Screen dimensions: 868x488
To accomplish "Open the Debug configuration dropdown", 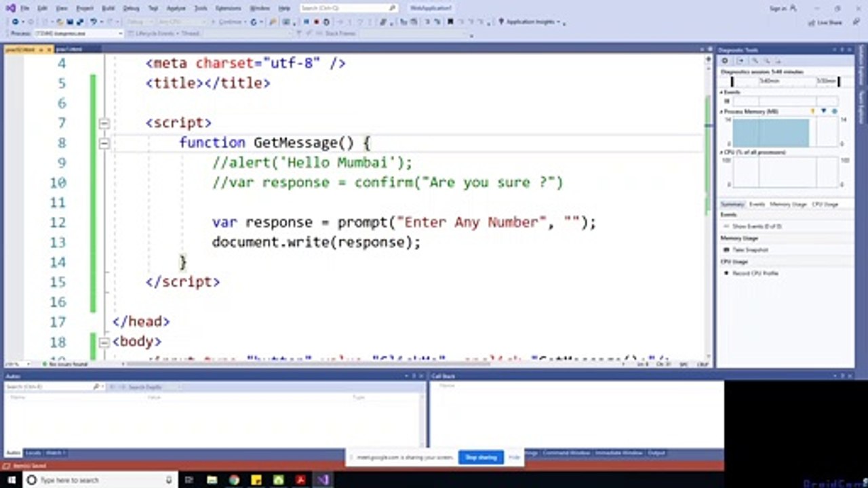I will 140,22.
